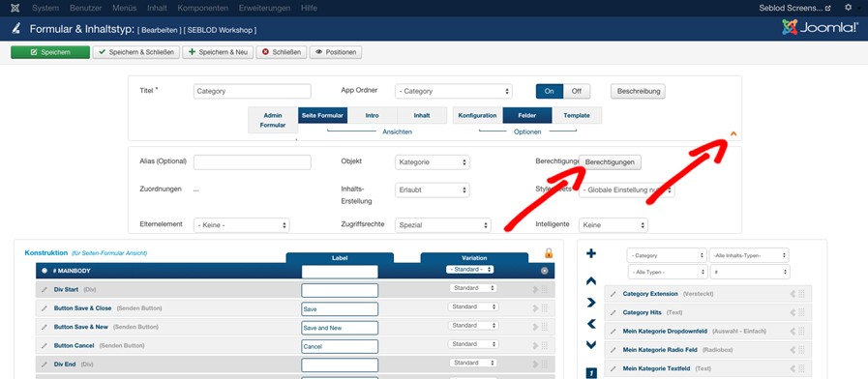Switch to the Template options tab
Viewport: 868px width, 379px height.
[577, 116]
